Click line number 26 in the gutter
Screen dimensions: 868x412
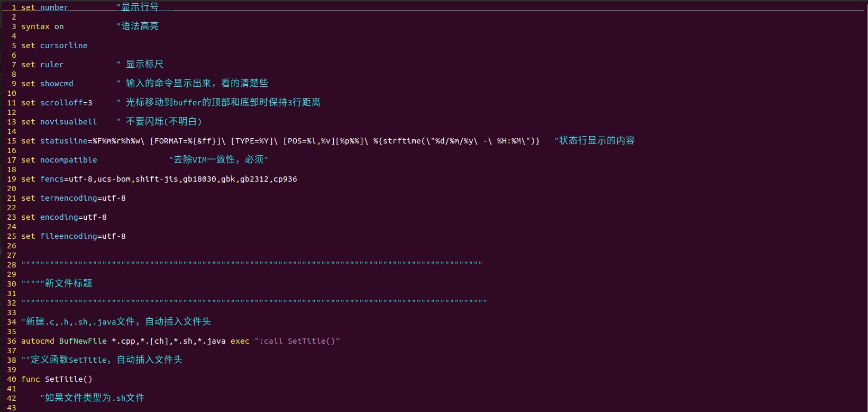[x=12, y=246]
